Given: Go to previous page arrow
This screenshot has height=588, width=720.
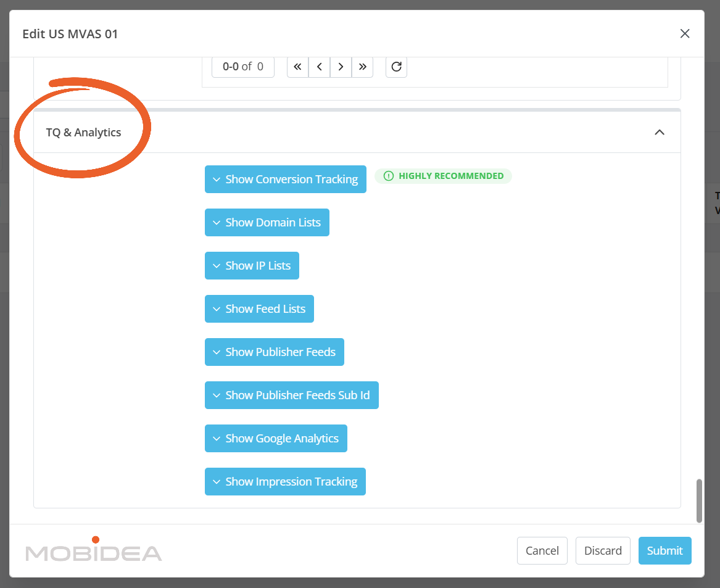Looking at the screenshot, I should (x=319, y=67).
